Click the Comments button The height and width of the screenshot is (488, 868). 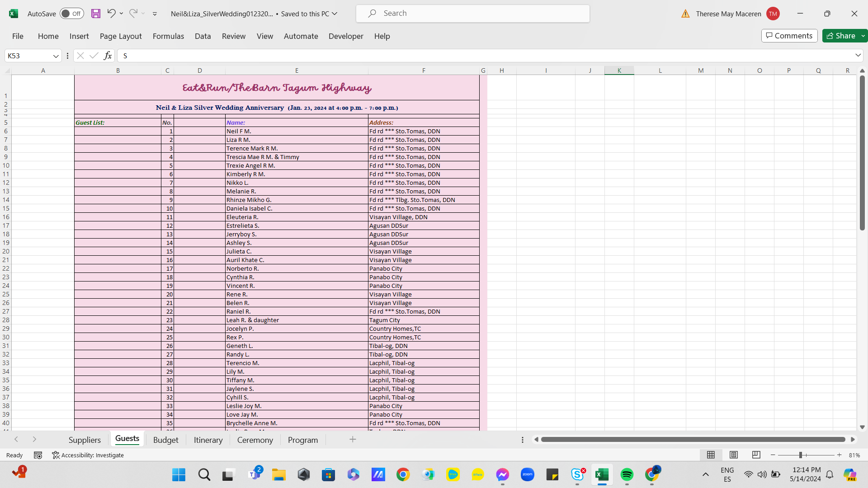tap(789, 36)
